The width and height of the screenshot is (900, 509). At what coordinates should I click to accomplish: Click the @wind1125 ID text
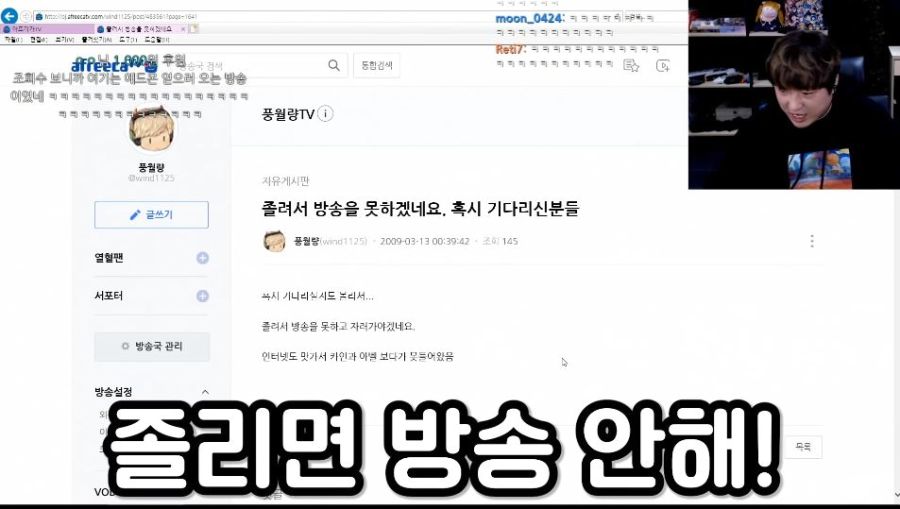(152, 178)
